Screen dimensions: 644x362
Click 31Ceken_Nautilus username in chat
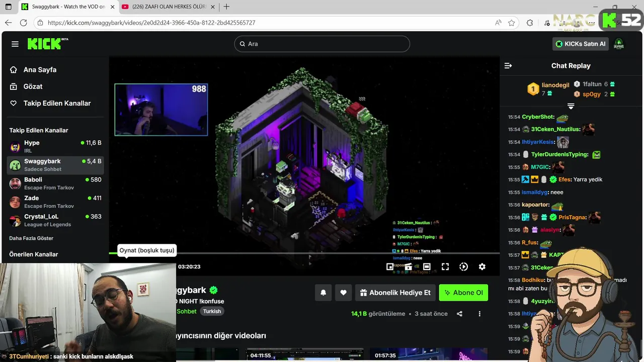click(556, 129)
